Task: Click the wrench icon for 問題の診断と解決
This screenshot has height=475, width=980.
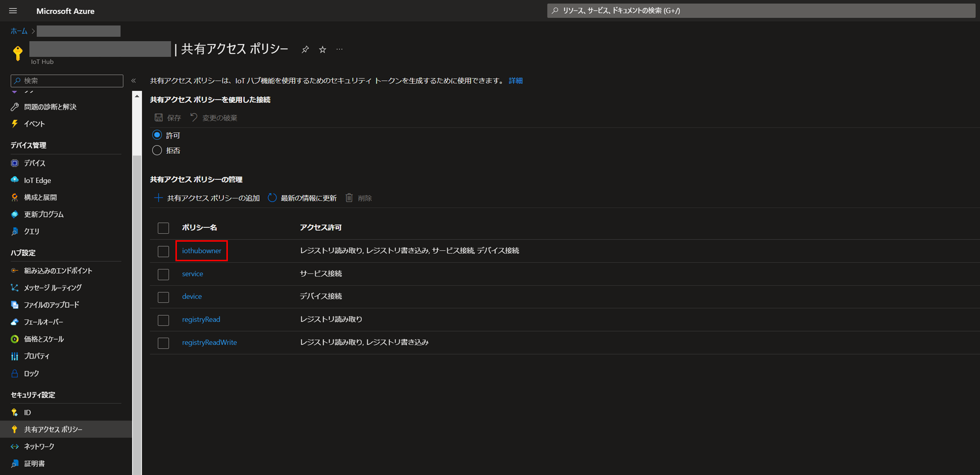Action: click(15, 107)
